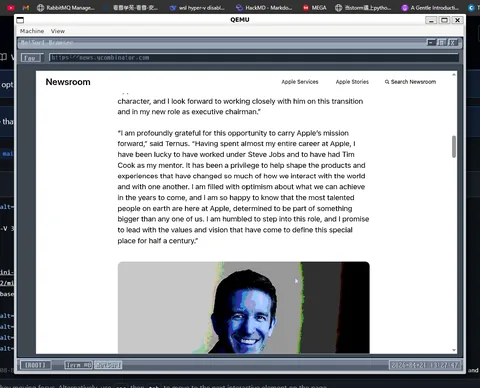This screenshot has height=388, width=480.
Task: Open the Apple Services link
Action: (300, 82)
